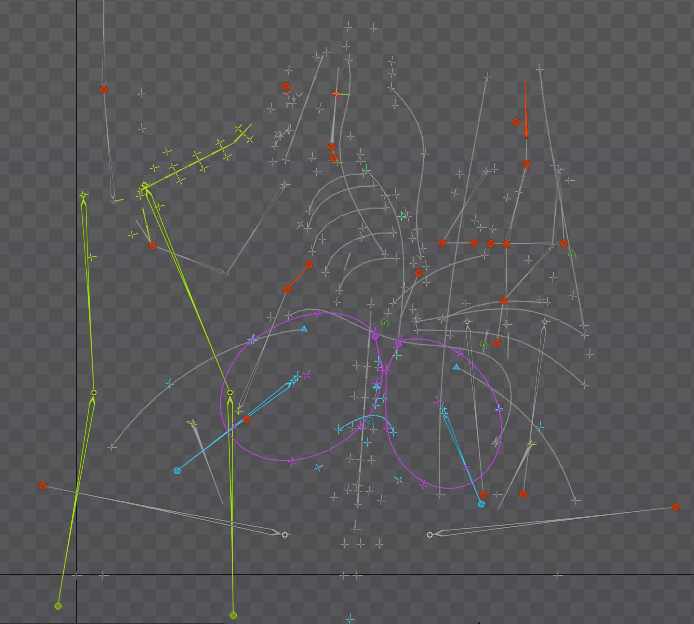Screen dimensions: 694x624
Task: Select the red point inside the left purple loop
Action: click(247, 420)
